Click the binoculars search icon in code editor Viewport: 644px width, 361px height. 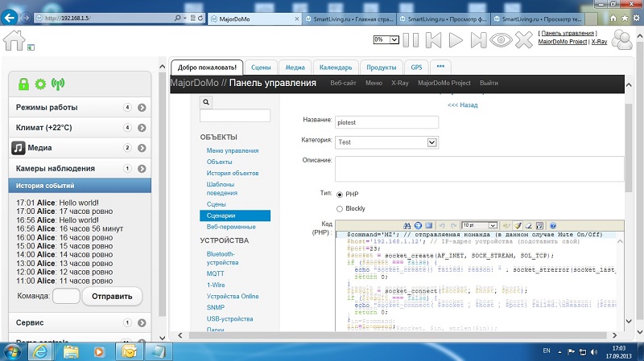(407, 225)
